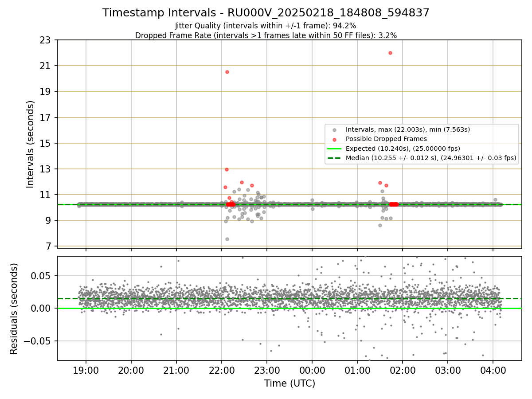Click the lowest gray point near 7.5 seconds

coord(227,239)
